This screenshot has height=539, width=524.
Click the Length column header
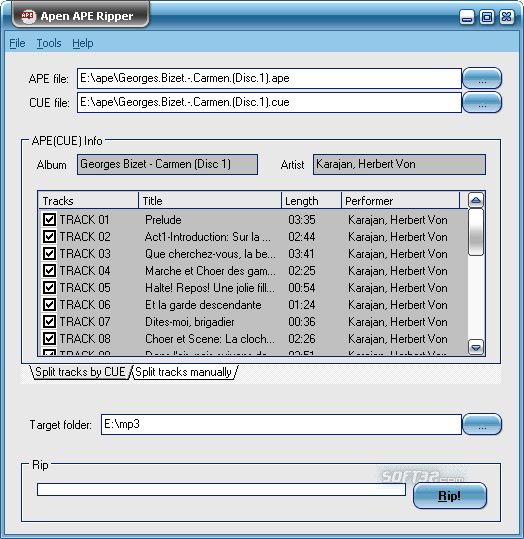[x=312, y=201]
